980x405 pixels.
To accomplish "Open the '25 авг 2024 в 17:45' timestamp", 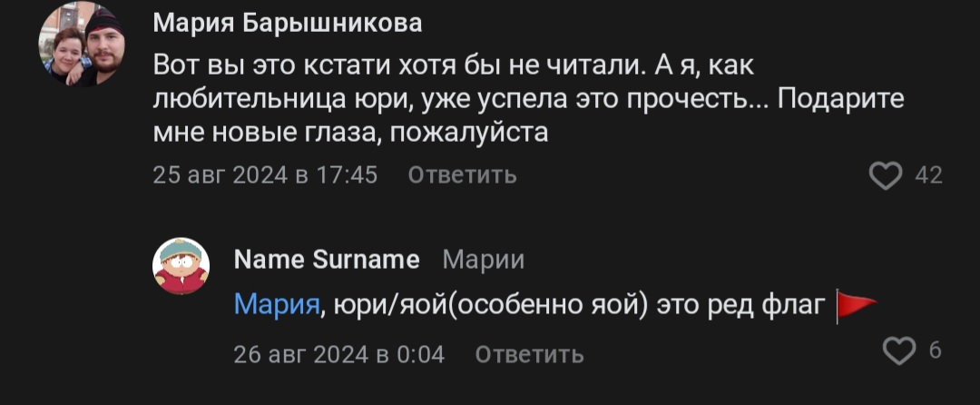I will pos(265,174).
